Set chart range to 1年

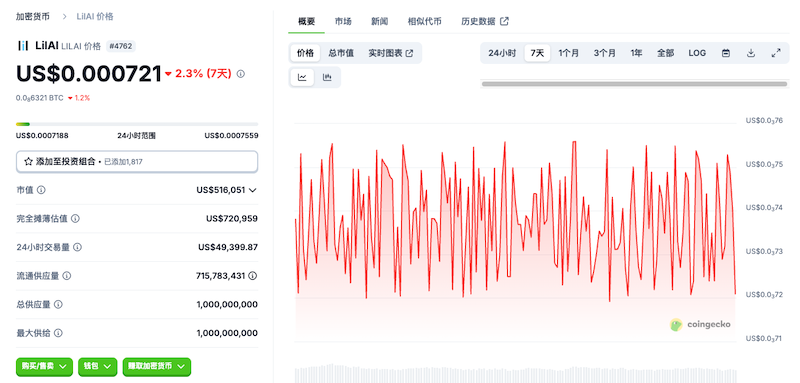click(636, 53)
